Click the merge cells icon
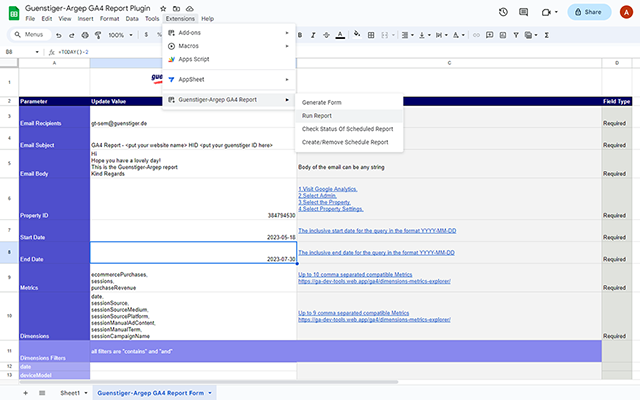The width and height of the screenshot is (640, 400). (384, 35)
